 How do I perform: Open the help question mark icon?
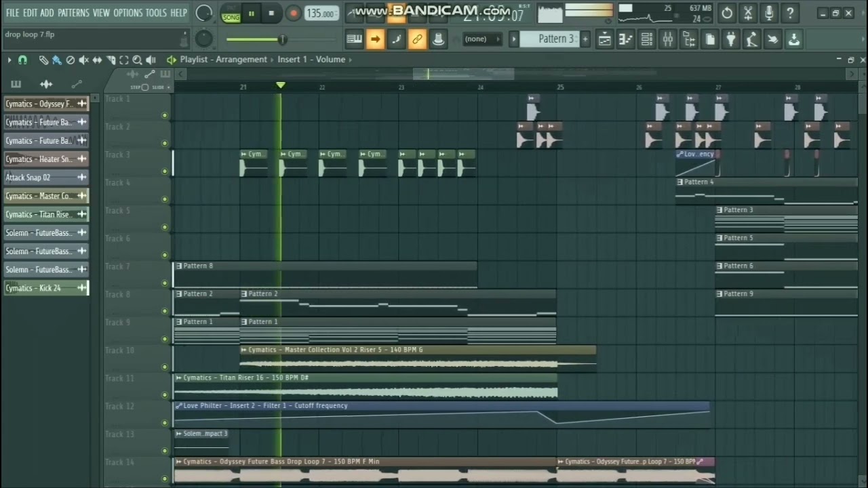[x=790, y=13]
